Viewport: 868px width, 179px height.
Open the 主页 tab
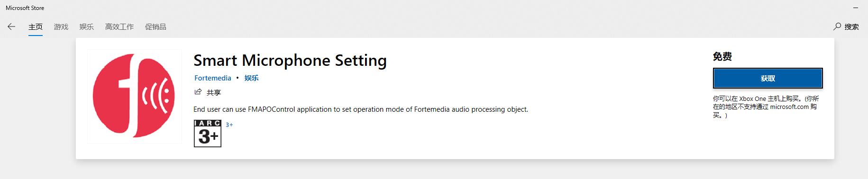[x=36, y=27]
